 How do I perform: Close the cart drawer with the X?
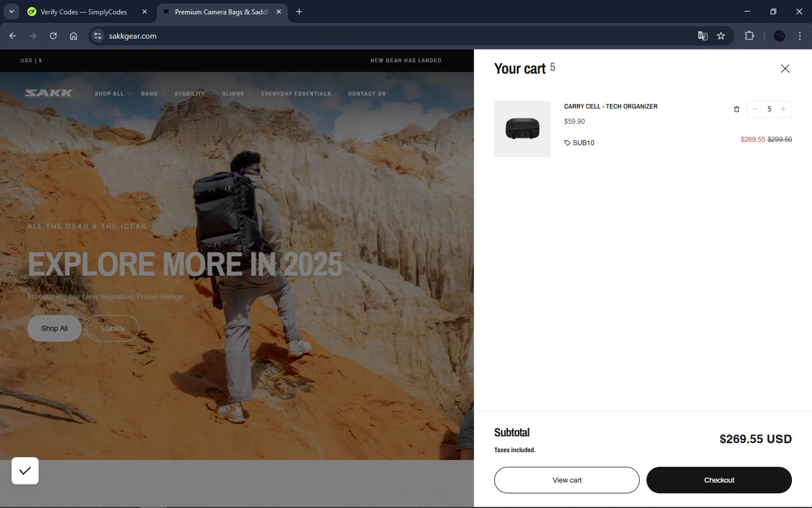(x=785, y=69)
